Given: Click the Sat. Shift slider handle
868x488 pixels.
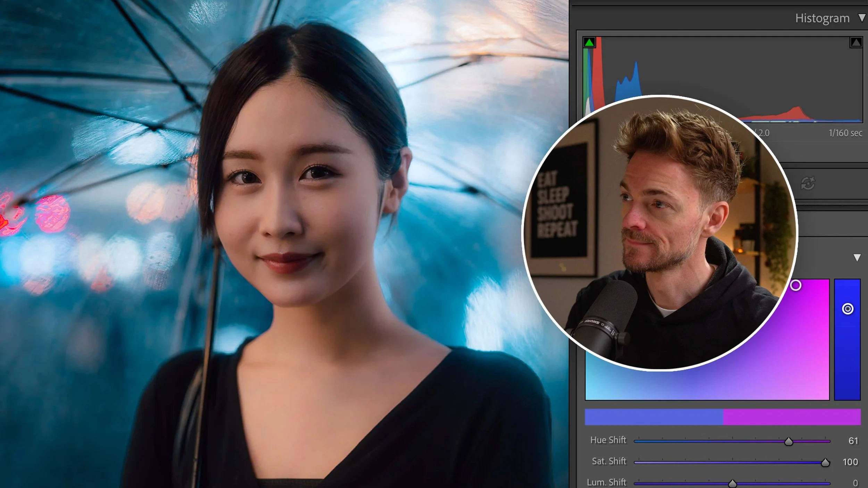Looking at the screenshot, I should click(x=825, y=463).
